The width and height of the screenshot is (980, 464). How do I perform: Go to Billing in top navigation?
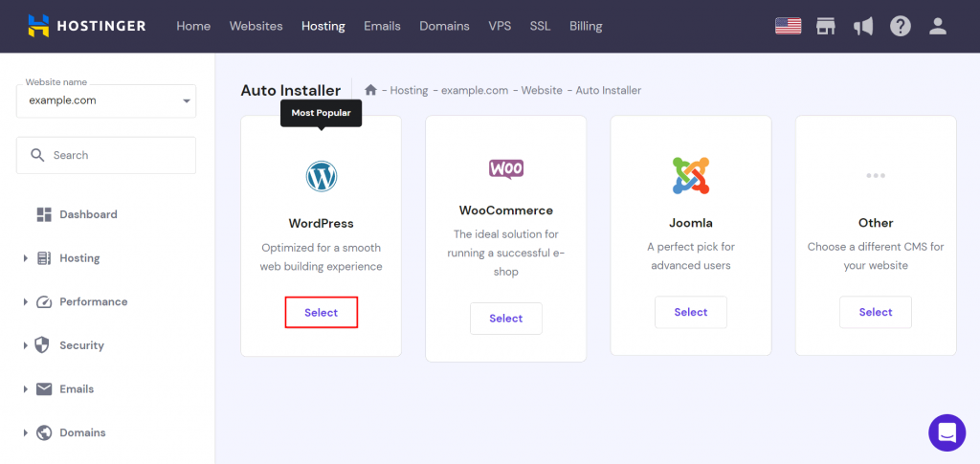point(586,26)
